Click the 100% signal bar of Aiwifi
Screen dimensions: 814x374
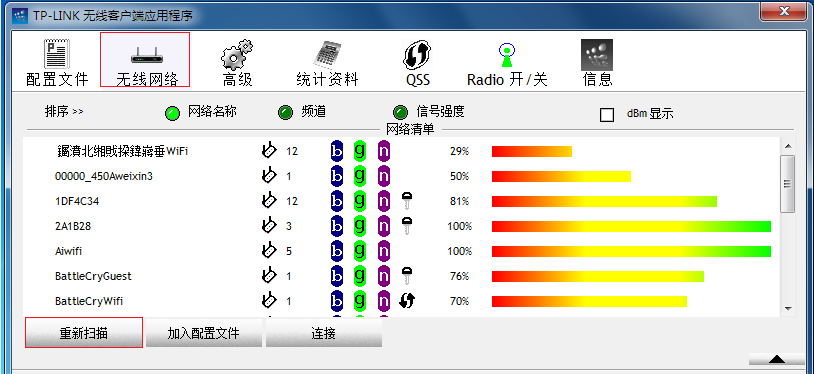[631, 251]
